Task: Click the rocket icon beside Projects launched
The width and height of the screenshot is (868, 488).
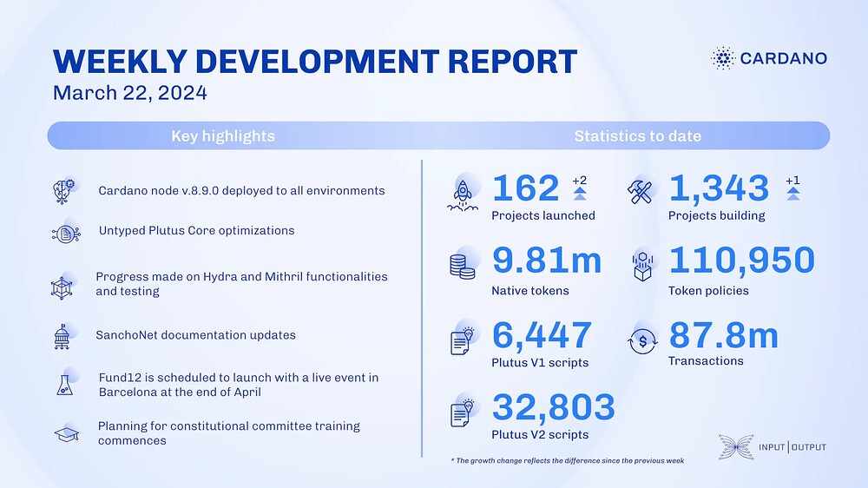Action: [463, 195]
